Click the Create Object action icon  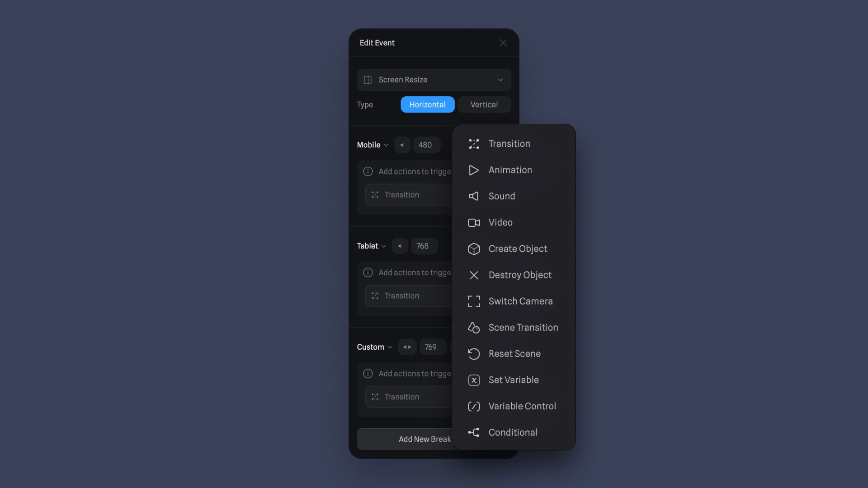473,249
